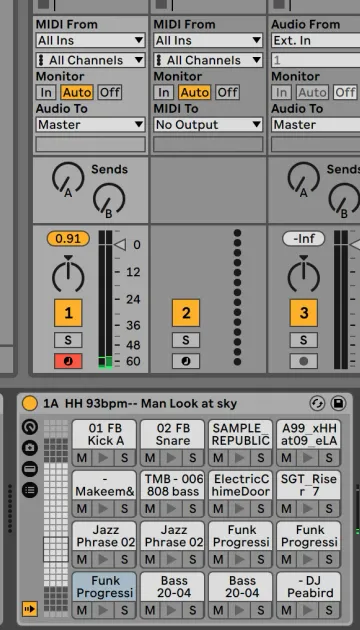Mute the 01 FB Kick A pad
This screenshot has height=630, width=360.
pos(82,458)
